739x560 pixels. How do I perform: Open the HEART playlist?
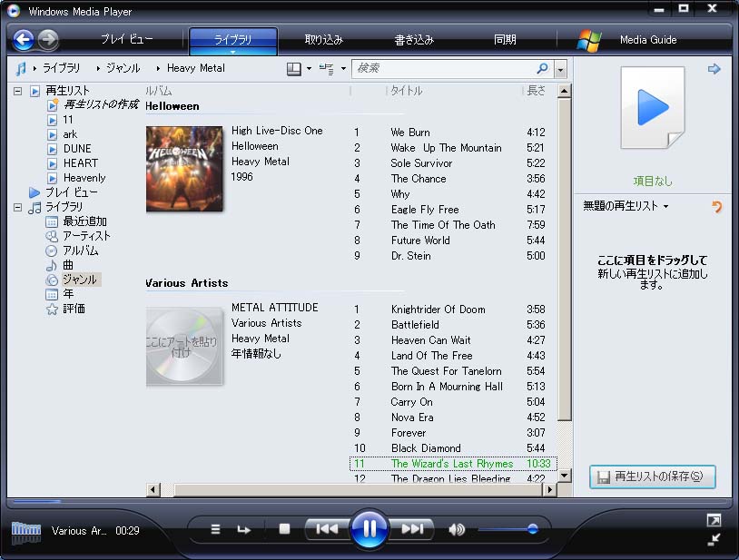[81, 163]
